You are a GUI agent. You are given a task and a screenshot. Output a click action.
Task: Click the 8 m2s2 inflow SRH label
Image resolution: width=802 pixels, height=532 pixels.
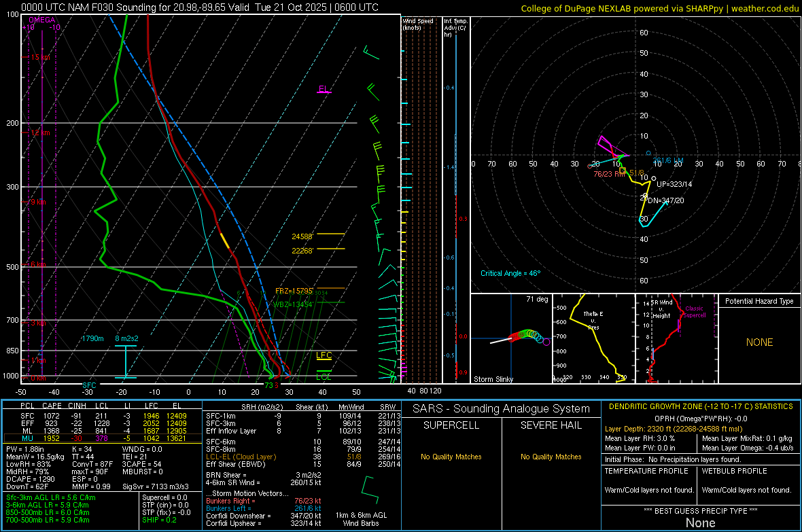coord(127,338)
